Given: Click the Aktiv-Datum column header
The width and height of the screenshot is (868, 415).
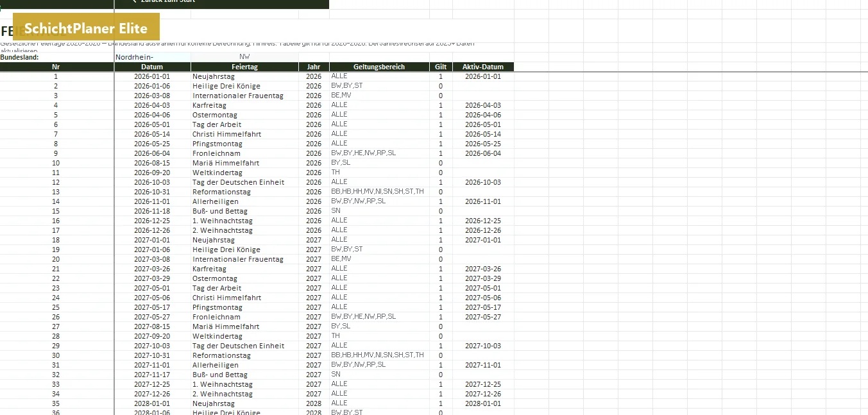Looking at the screenshot, I should (483, 67).
